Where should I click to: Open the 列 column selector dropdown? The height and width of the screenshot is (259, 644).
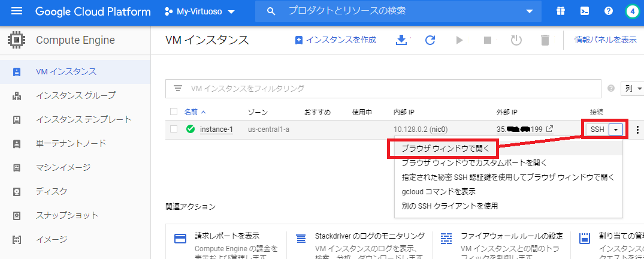point(633,88)
